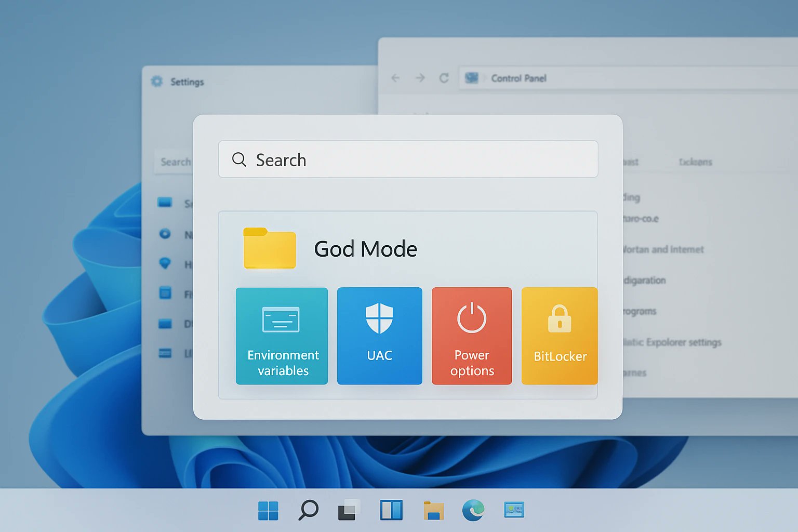Select the striped icon beside "U" in Settings
This screenshot has width=798, height=532.
[165, 353]
